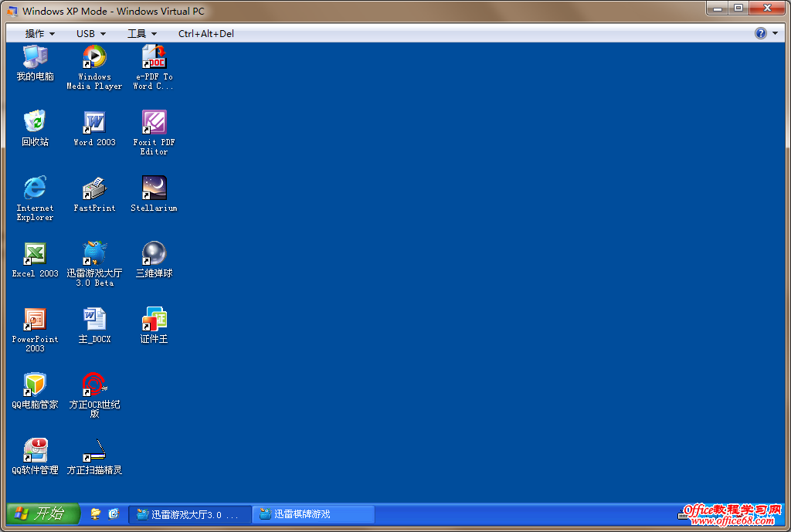Select the QQ软件管理 shortcut icon
This screenshot has width=791, height=532.
35,456
